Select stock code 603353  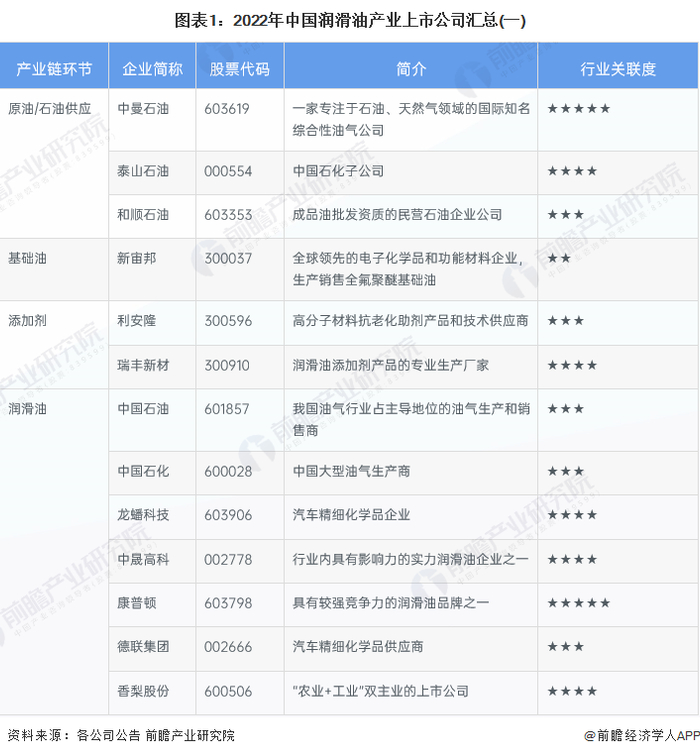[x=228, y=214]
